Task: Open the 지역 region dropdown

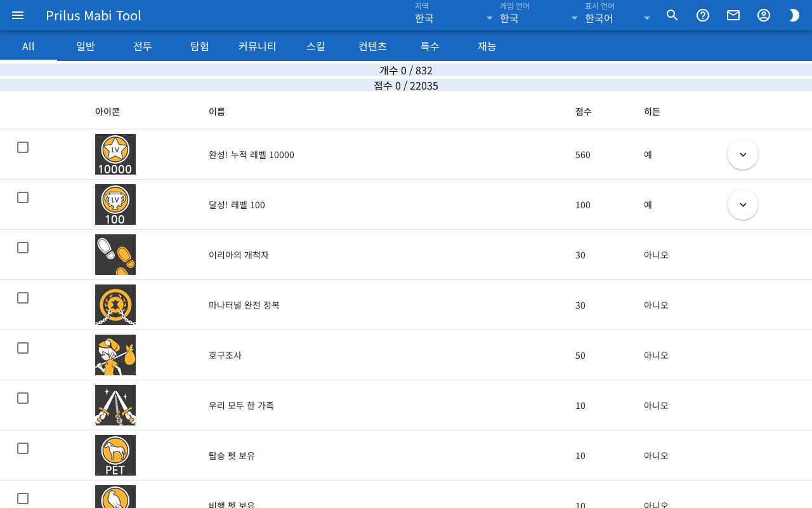Action: pyautogui.click(x=454, y=15)
